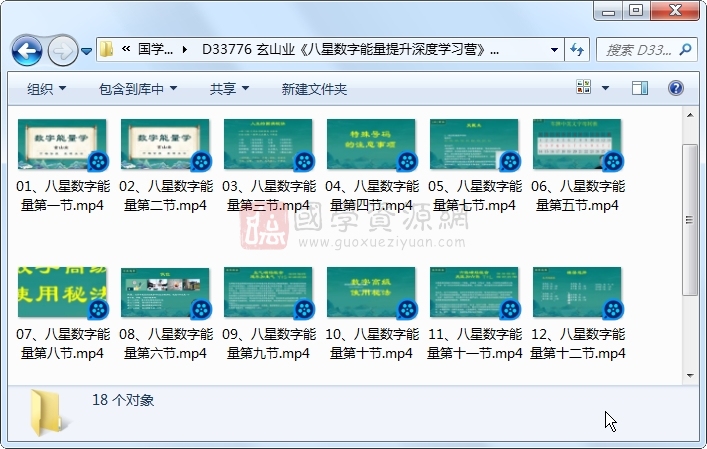707x449 pixels.
Task: Expand the view options dropdown arrow
Action: click(x=606, y=88)
